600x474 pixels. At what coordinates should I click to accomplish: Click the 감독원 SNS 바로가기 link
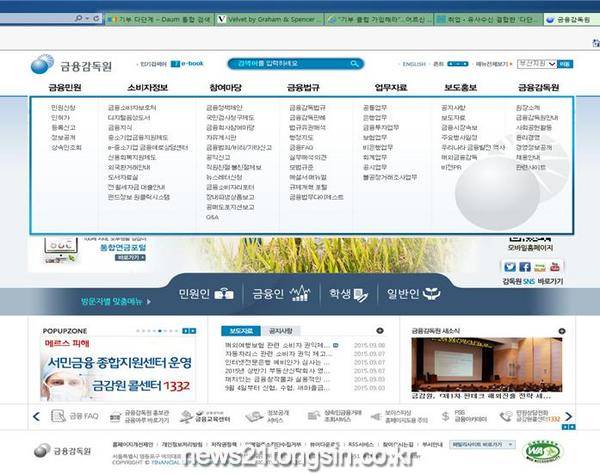(532, 281)
